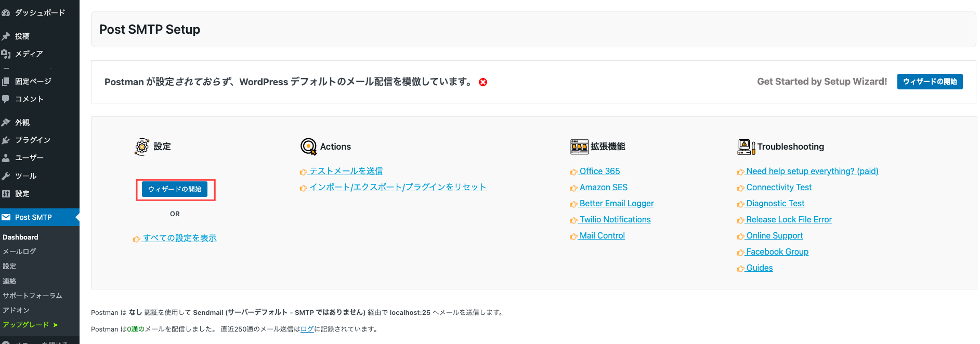
Task: Start wizard via top-right ウィザードの開始 button
Action: pos(930,82)
